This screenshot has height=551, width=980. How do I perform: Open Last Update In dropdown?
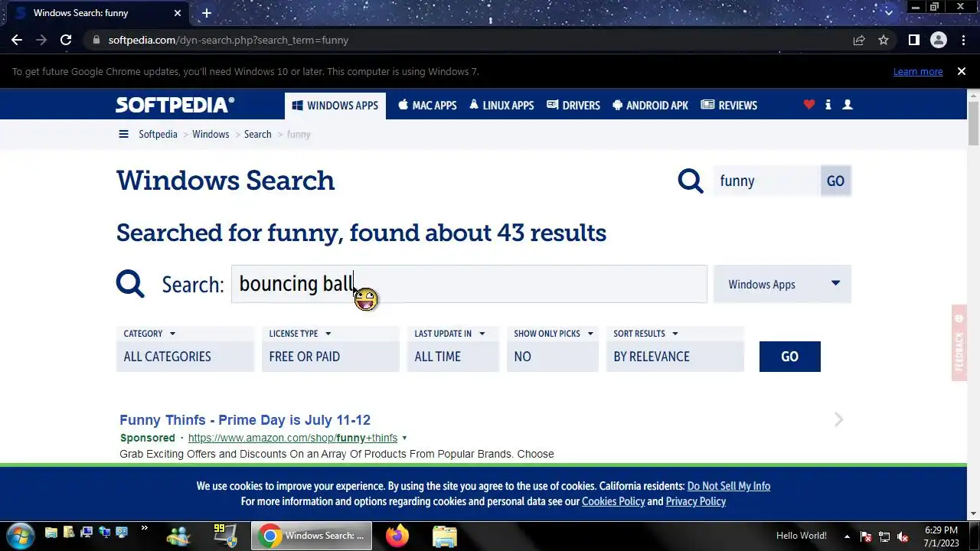point(453,348)
